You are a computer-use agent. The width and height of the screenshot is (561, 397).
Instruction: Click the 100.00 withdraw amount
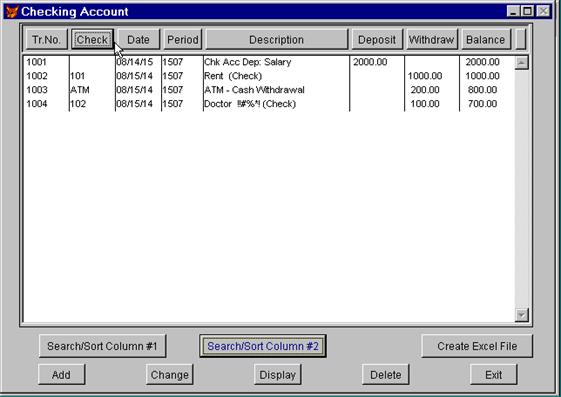click(x=425, y=104)
